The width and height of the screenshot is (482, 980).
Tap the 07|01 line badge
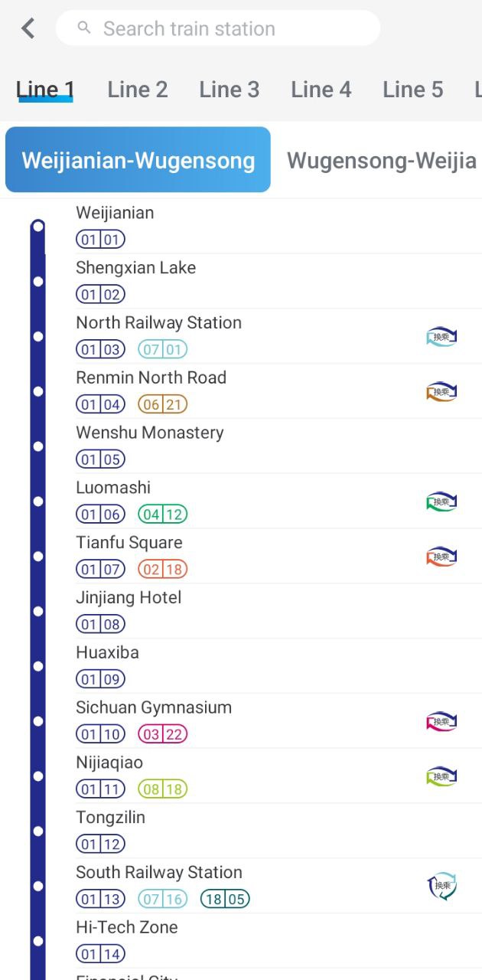pyautogui.click(x=163, y=350)
